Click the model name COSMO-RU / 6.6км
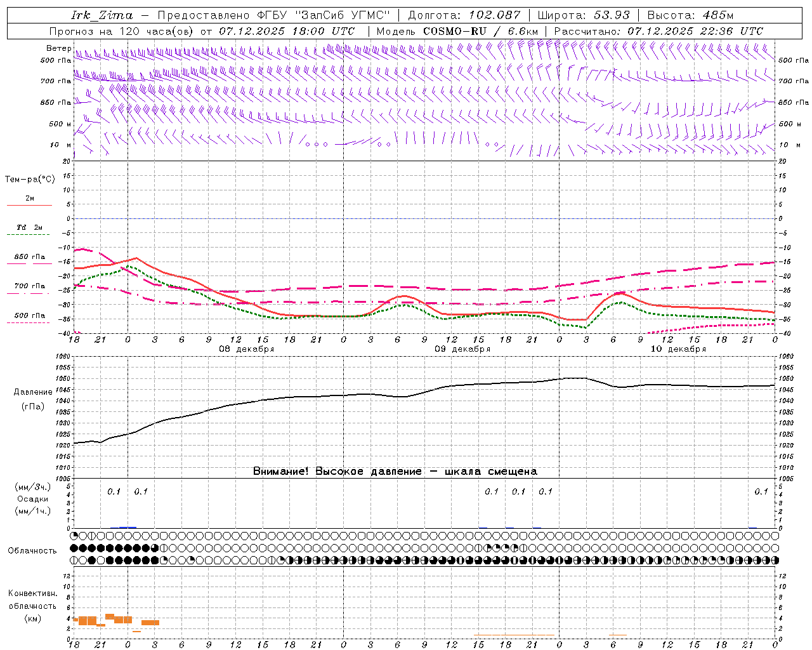This screenshot has width=812, height=650. [x=480, y=31]
